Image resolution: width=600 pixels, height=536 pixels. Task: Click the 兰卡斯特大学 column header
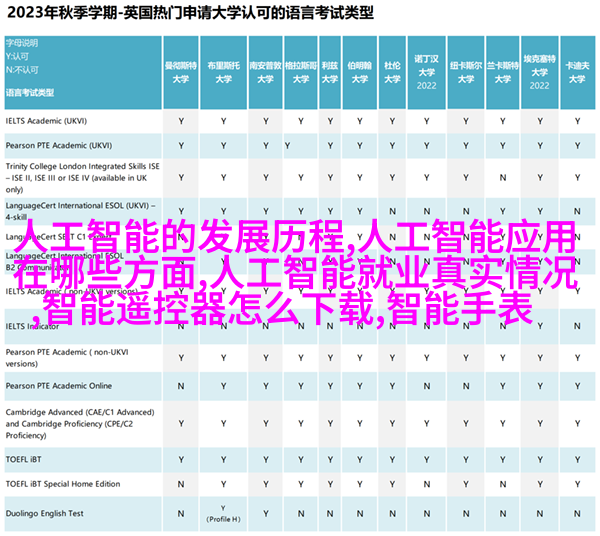pos(503,72)
